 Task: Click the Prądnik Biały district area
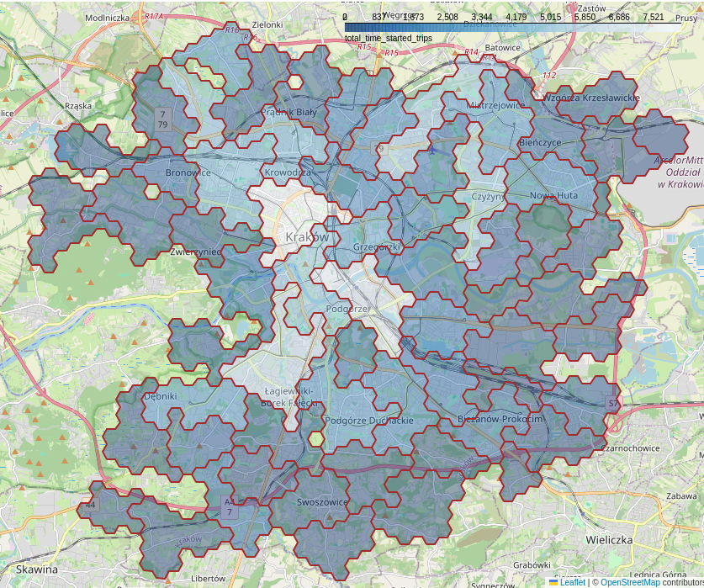(x=288, y=111)
